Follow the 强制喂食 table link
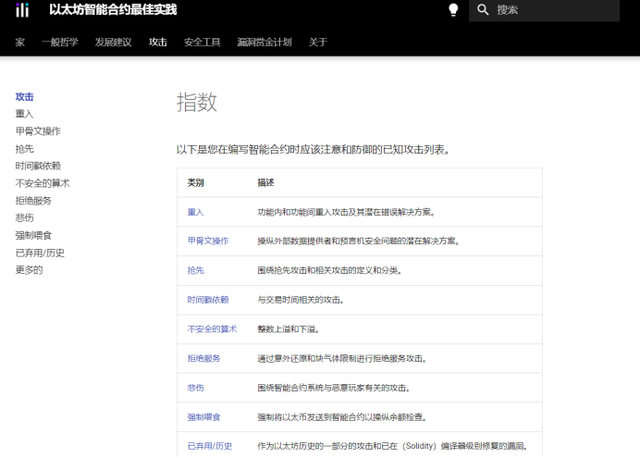The width and height of the screenshot is (640, 458). 204,417
